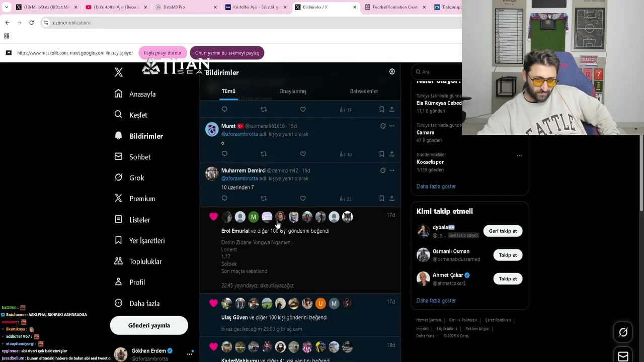The image size is (644, 362).
Task: Click Paylaşmayı durdur to stop sharing
Action: click(x=163, y=53)
